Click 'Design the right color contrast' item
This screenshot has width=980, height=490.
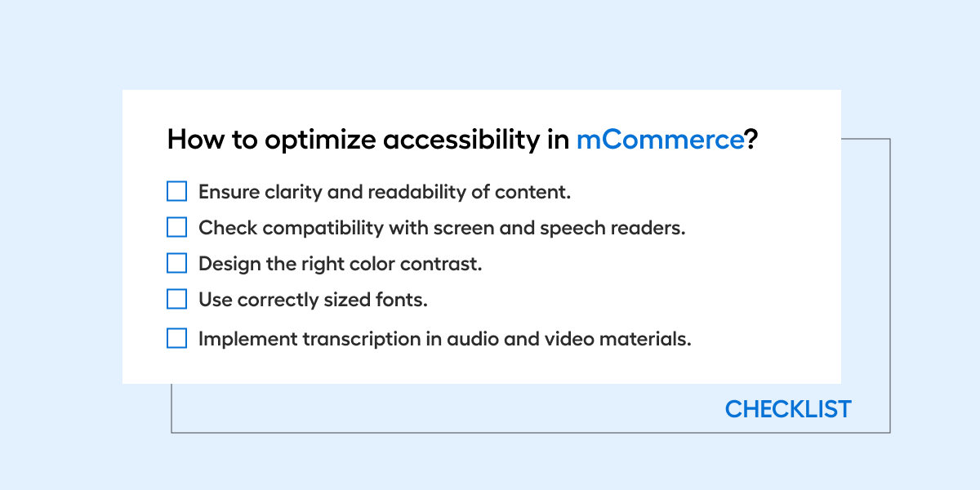point(341,265)
